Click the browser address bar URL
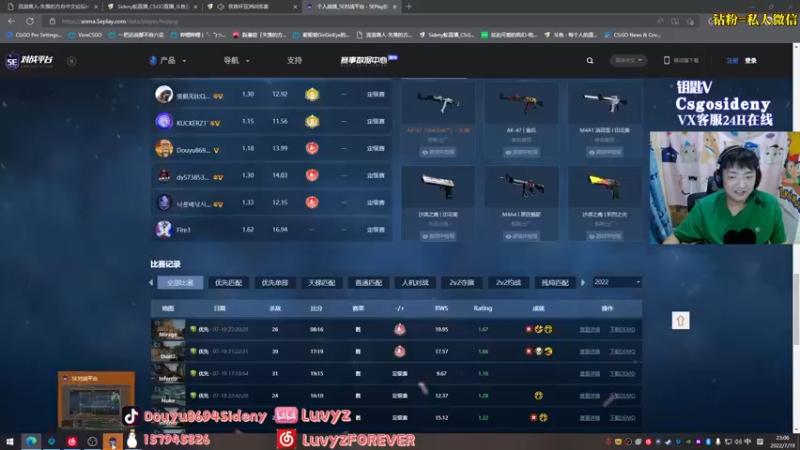Viewport: 800px width, 450px height. 119,21
